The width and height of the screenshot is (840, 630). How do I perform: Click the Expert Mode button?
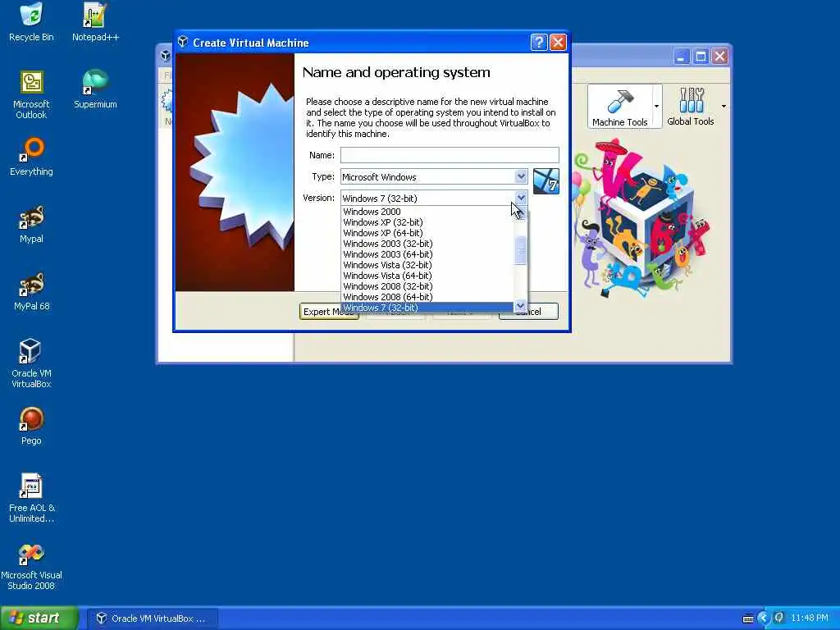[x=329, y=312]
